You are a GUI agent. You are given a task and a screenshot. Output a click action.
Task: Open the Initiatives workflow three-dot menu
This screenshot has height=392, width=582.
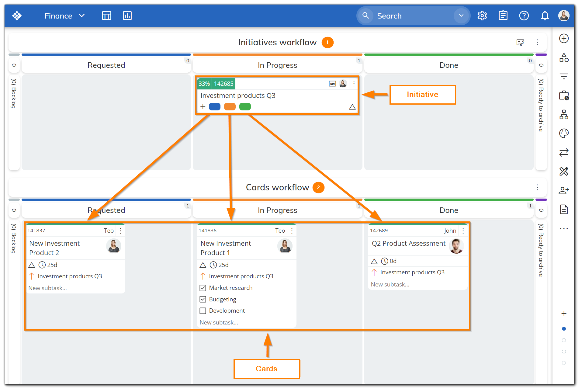pyautogui.click(x=537, y=42)
